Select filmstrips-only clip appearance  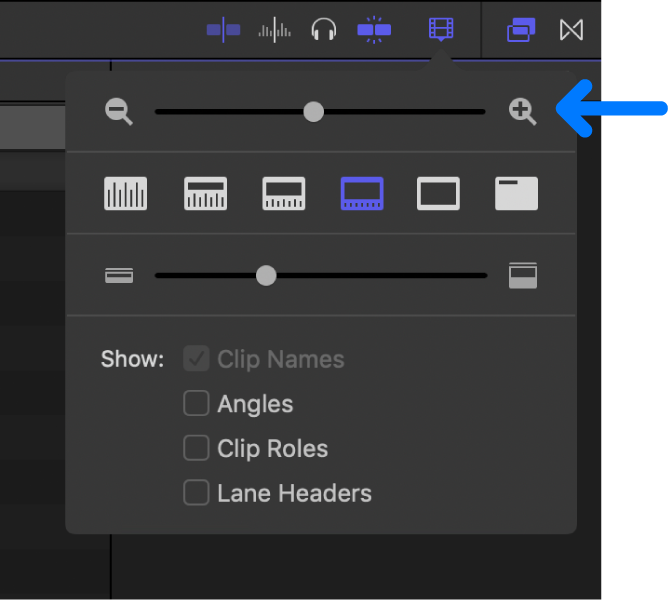click(438, 193)
